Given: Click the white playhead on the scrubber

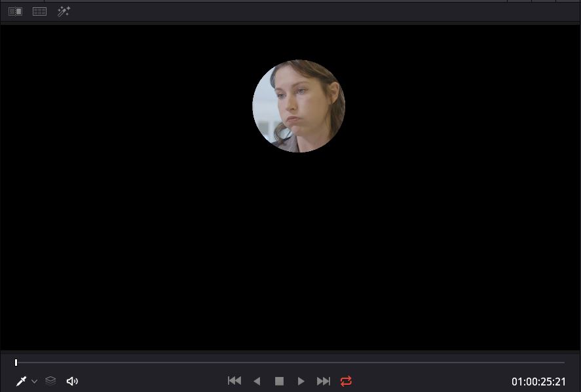Looking at the screenshot, I should point(16,363).
